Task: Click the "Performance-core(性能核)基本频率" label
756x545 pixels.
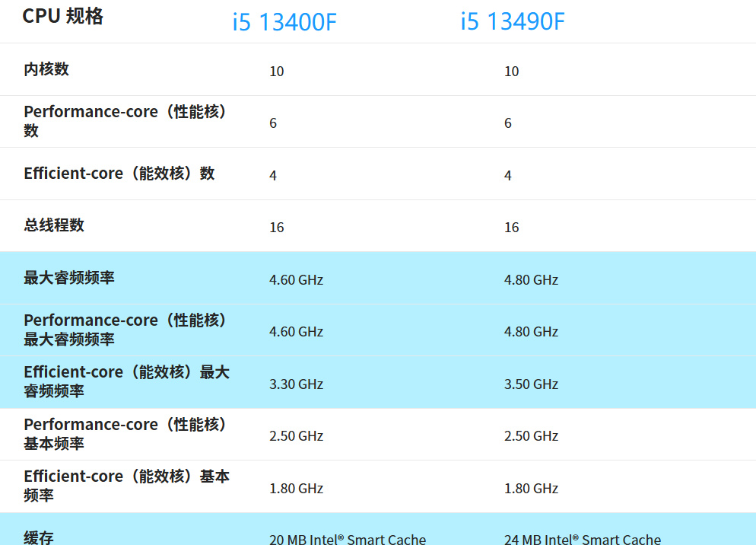Action: [125, 434]
